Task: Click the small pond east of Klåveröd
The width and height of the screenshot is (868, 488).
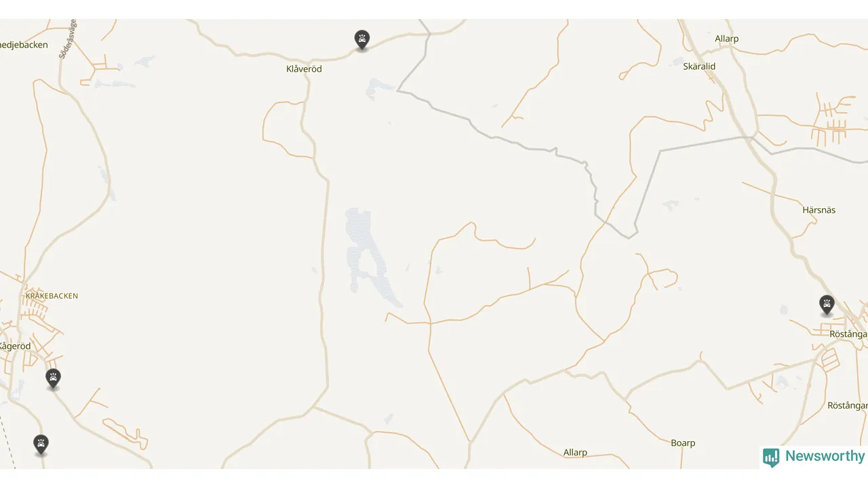Action: point(378,88)
